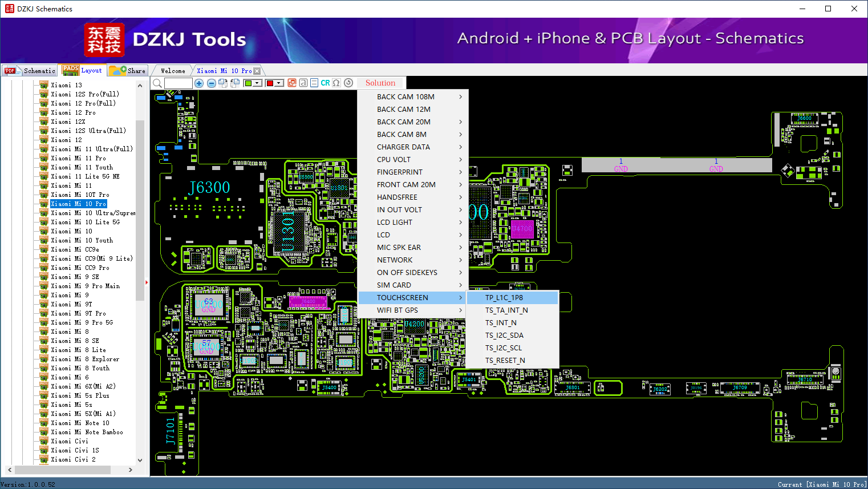Toggle the letter 'a' text display icon
Screen dimensions: 868x489
(303, 83)
